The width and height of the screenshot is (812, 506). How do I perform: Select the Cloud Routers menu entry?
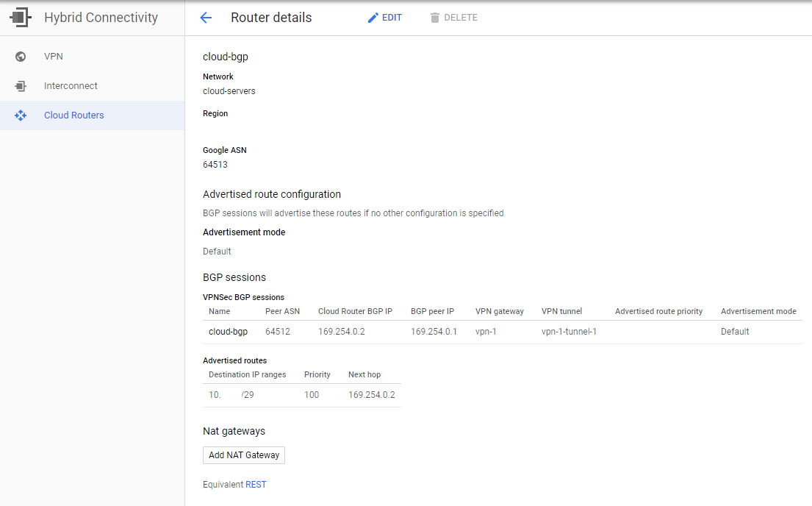(x=73, y=115)
